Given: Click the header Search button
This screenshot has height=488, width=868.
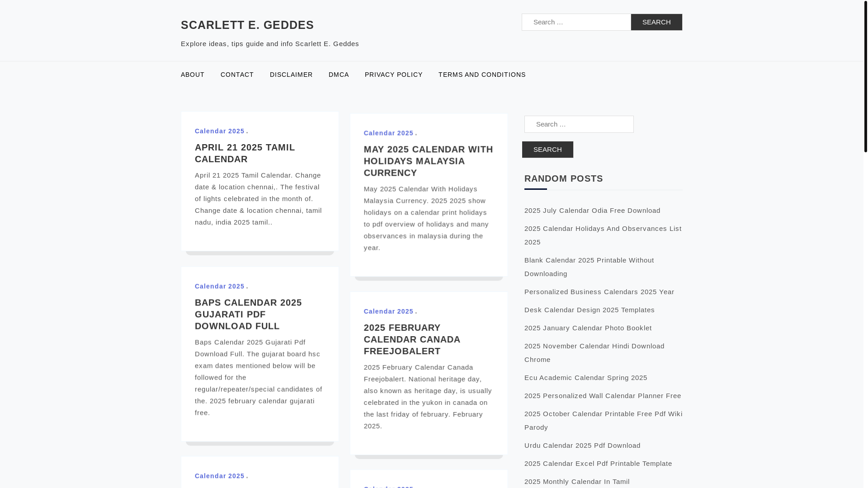Looking at the screenshot, I should tap(656, 22).
